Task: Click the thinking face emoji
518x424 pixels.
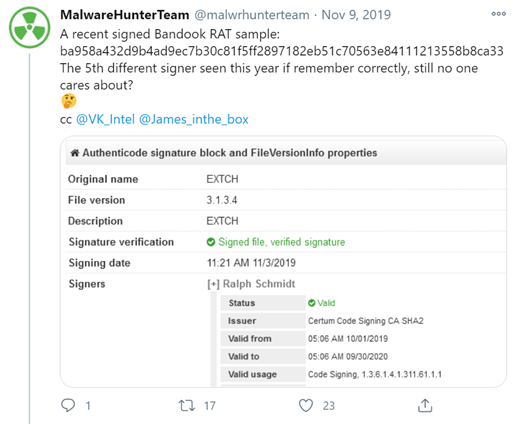Action: (69, 101)
